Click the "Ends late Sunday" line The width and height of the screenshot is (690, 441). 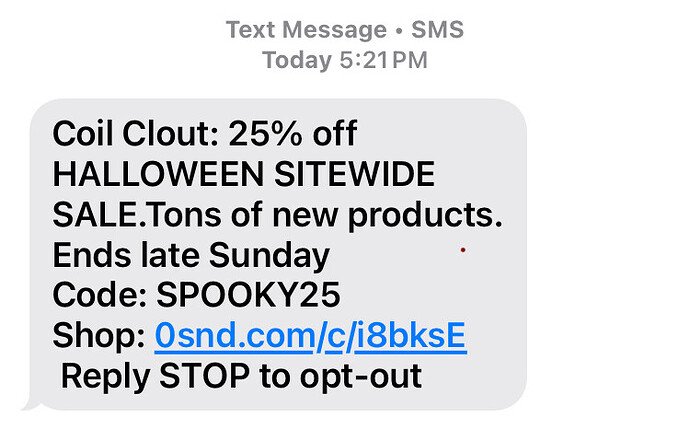point(191,256)
